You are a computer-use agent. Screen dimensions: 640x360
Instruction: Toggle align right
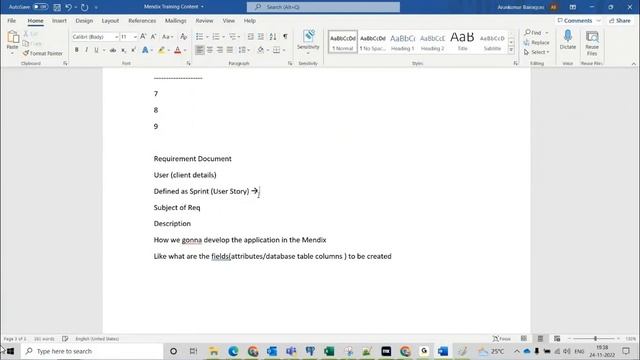220,50
